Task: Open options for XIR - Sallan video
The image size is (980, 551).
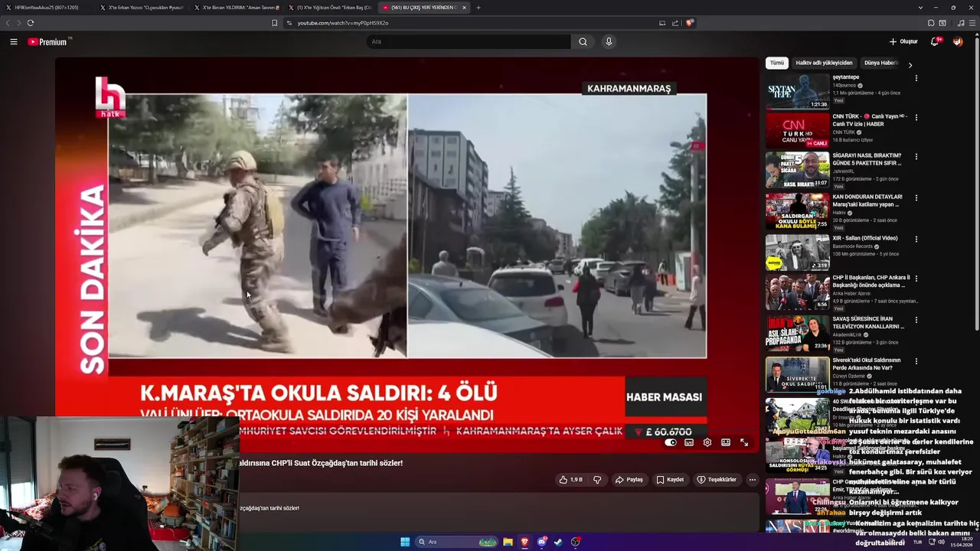Action: click(x=916, y=239)
